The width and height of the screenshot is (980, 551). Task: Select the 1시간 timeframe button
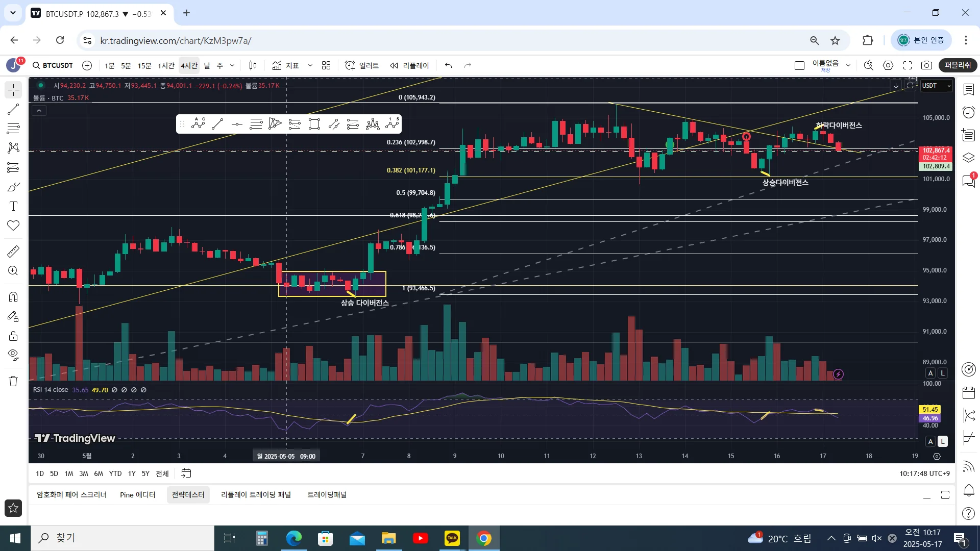(x=166, y=65)
